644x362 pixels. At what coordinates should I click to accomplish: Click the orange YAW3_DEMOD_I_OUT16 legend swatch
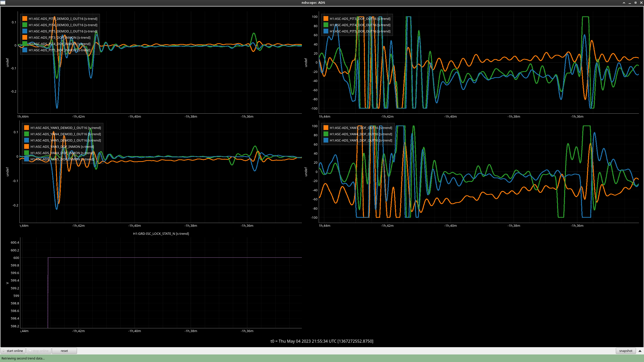click(26, 128)
